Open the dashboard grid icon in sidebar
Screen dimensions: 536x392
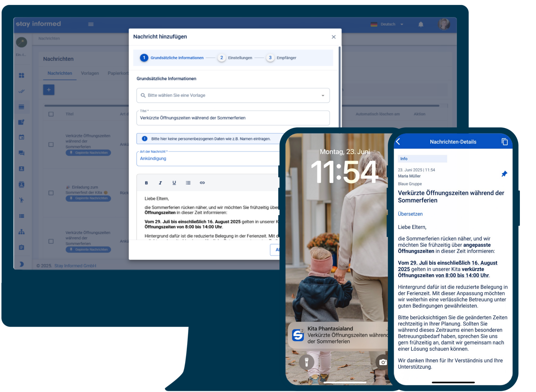coord(21,75)
